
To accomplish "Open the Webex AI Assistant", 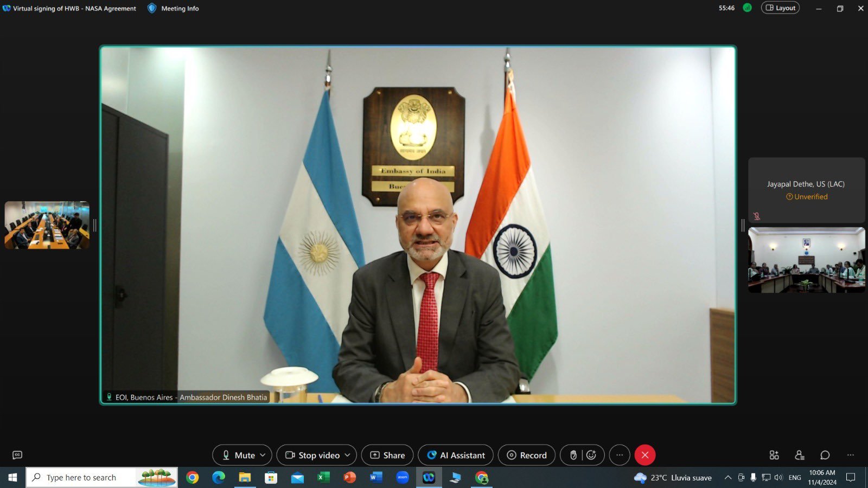I will [x=456, y=455].
